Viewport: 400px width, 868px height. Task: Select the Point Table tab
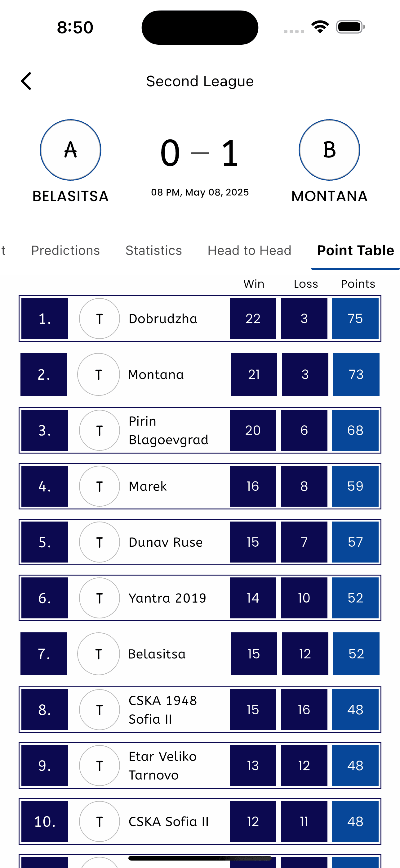355,250
